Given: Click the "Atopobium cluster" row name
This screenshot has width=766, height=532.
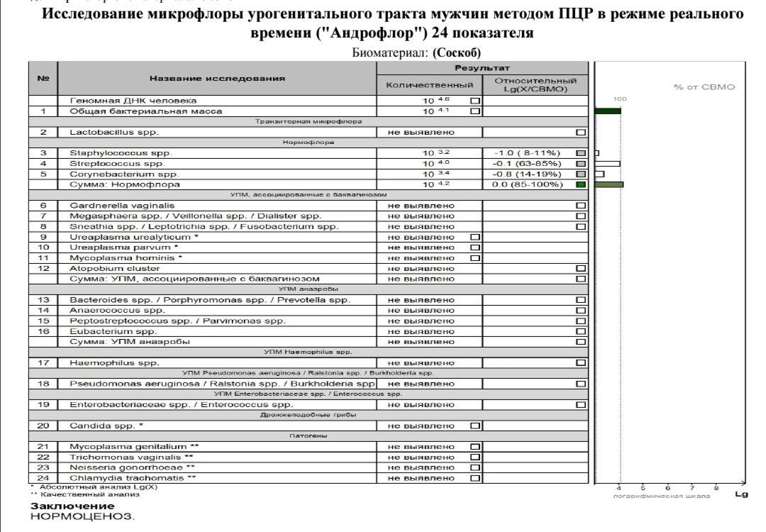Looking at the screenshot, I should coord(114,269).
